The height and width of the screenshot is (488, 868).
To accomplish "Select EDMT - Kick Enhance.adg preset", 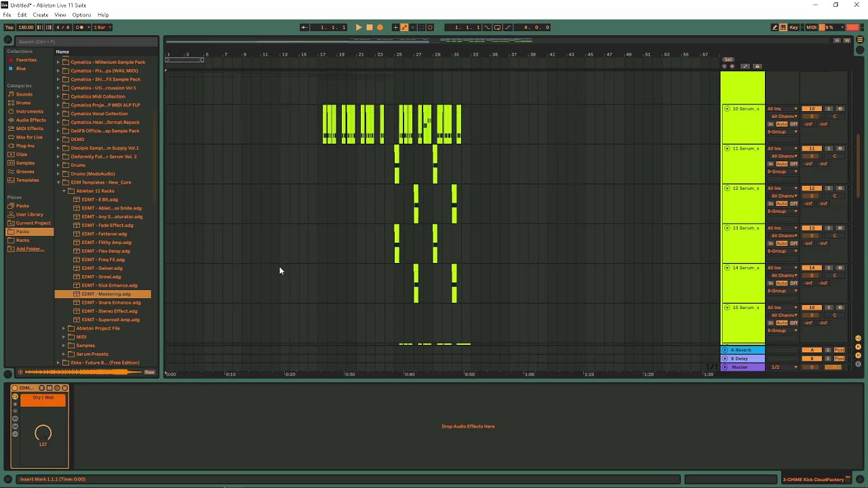I will (x=108, y=285).
